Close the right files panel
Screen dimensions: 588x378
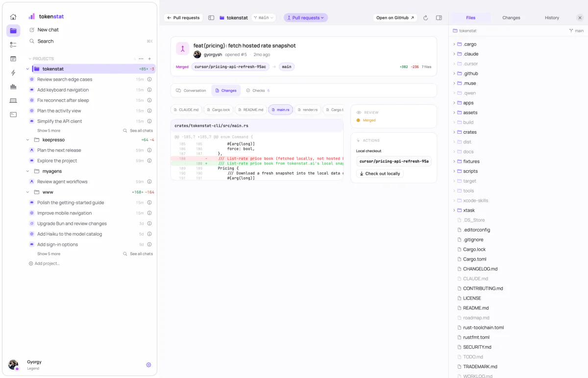(580, 18)
